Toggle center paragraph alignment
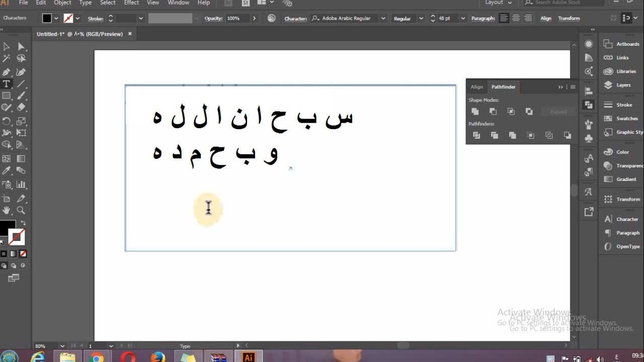 click(x=516, y=18)
